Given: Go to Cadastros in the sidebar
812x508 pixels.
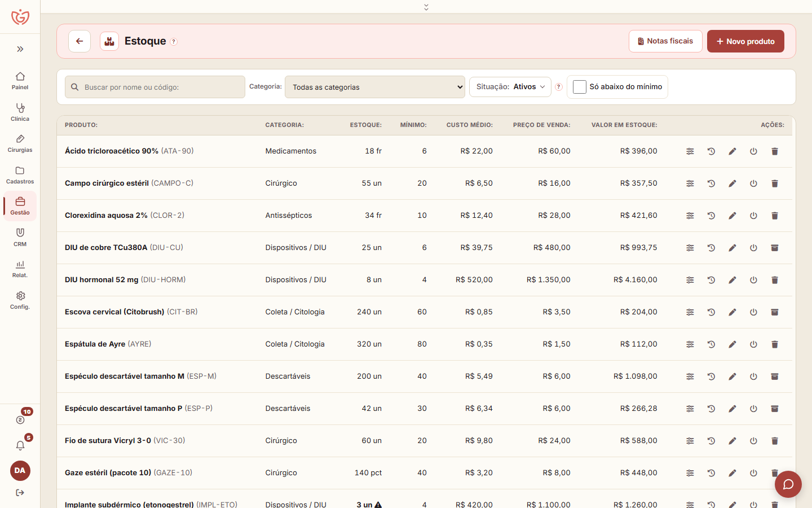Looking at the screenshot, I should pyautogui.click(x=20, y=175).
